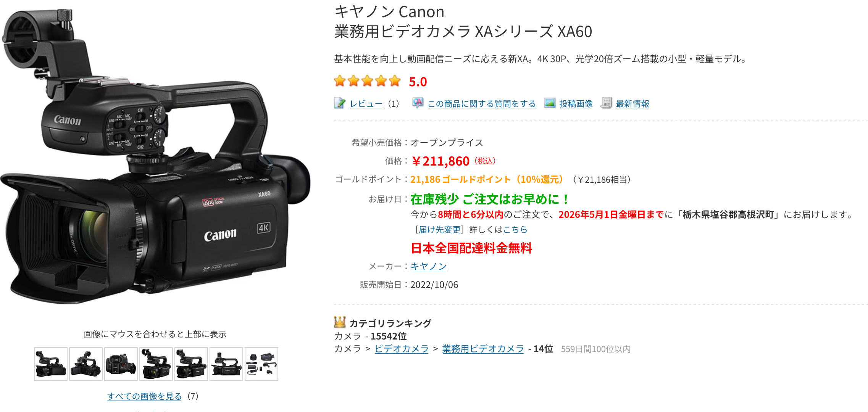This screenshot has width=868, height=412.
Task: Select the last thumbnail showing accessories
Action: [x=261, y=364]
